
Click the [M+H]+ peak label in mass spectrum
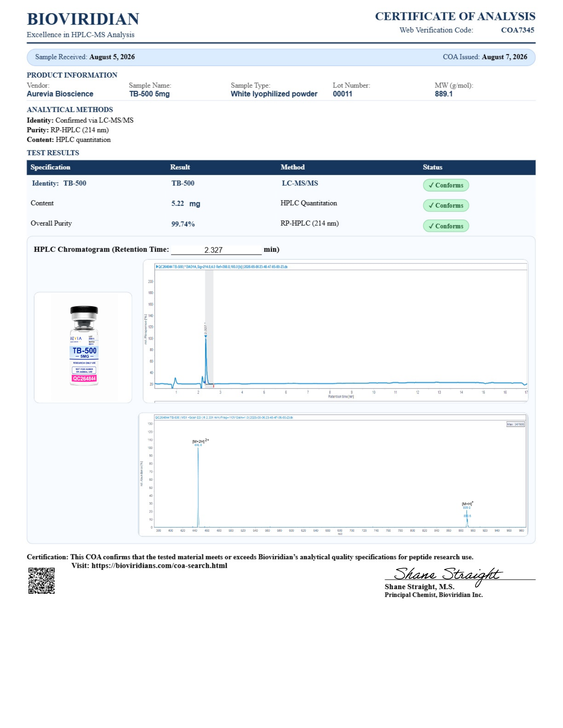pos(468,504)
